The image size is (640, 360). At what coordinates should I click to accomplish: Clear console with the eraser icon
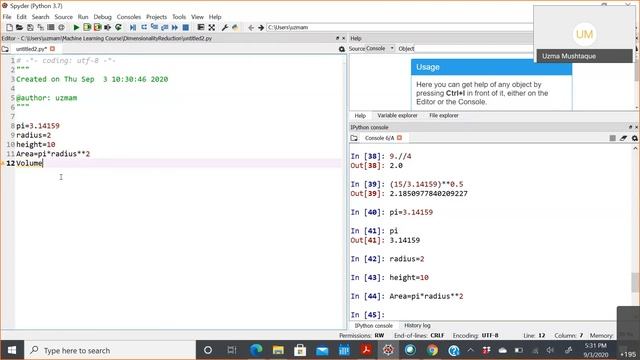(x=623, y=138)
